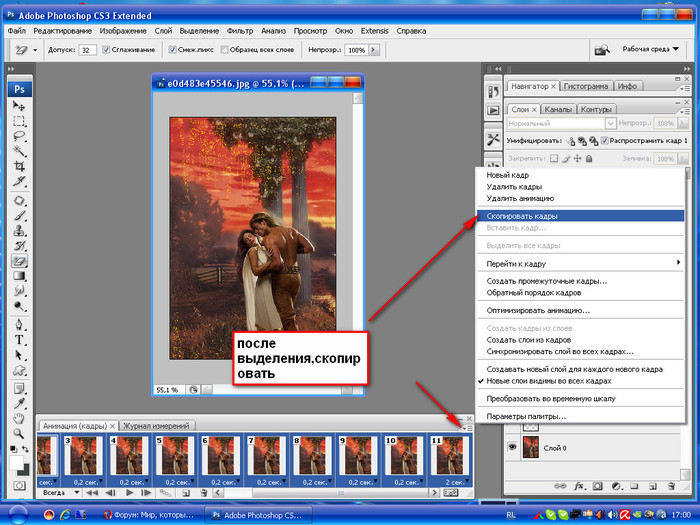Viewport: 700px width, 525px height.
Task: Toggle the Сглаживание checkbox
Action: tap(106, 50)
